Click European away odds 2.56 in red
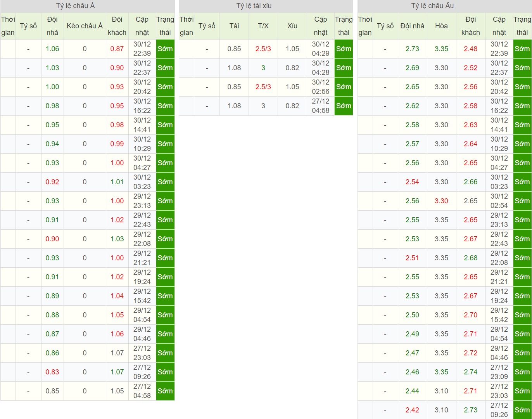This screenshot has width=532, height=419. pyautogui.click(x=471, y=87)
